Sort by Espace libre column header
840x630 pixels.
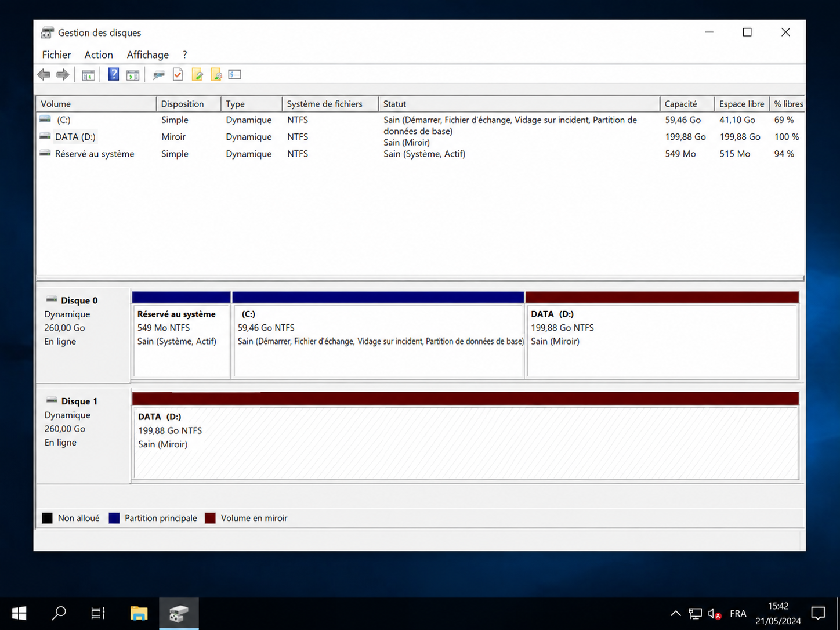click(x=742, y=104)
